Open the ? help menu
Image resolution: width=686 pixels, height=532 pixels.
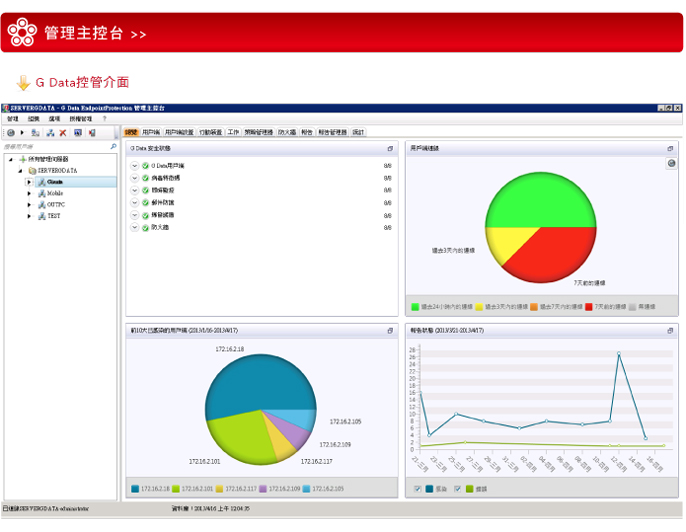click(x=105, y=119)
